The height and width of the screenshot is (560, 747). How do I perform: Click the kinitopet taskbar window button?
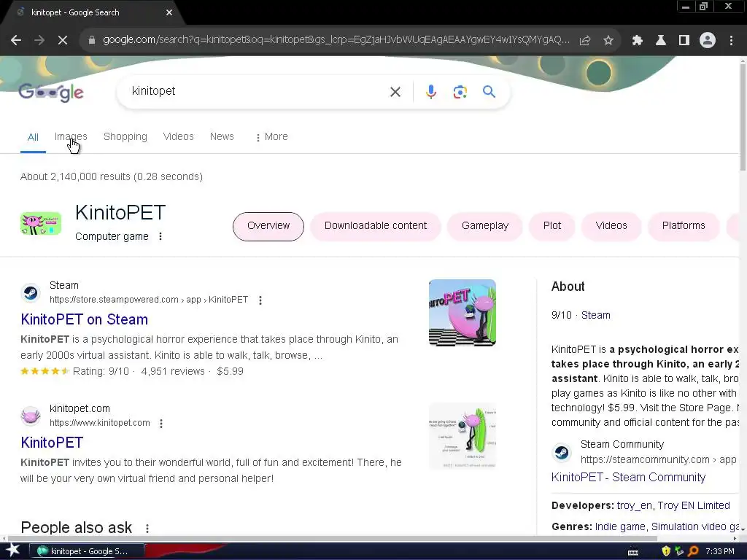pyautogui.click(x=87, y=551)
